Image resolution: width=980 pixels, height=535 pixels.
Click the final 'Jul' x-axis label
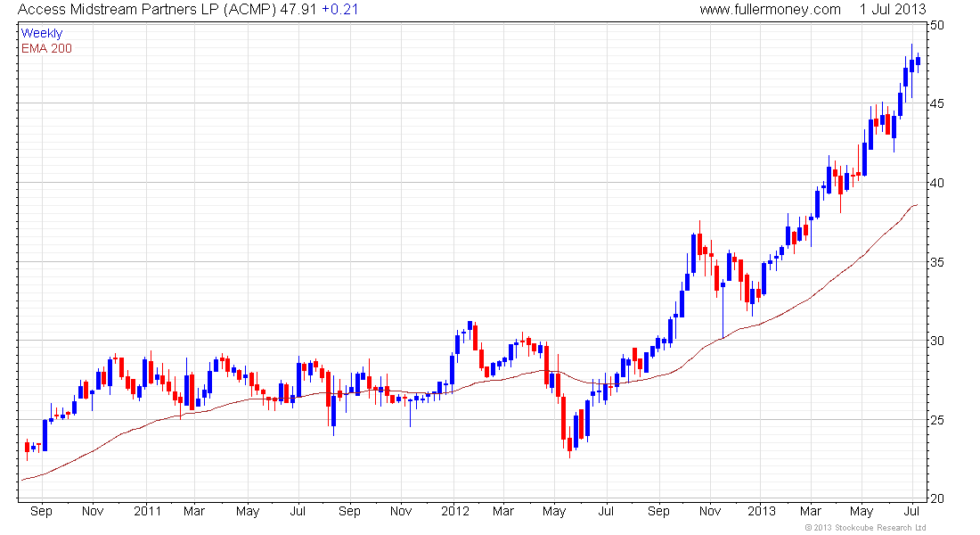click(912, 511)
